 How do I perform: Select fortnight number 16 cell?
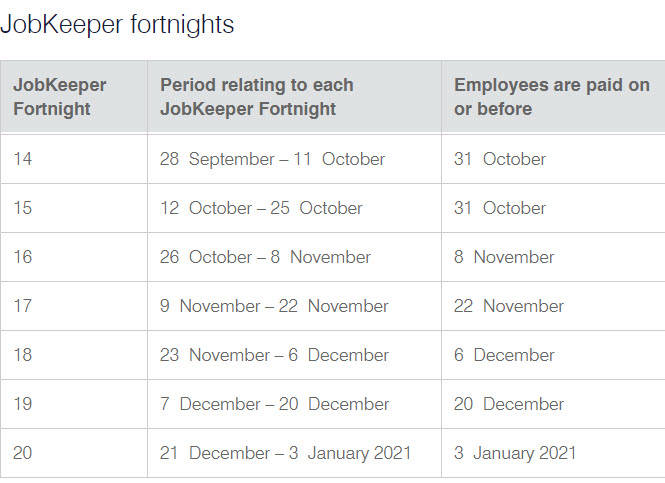click(22, 257)
